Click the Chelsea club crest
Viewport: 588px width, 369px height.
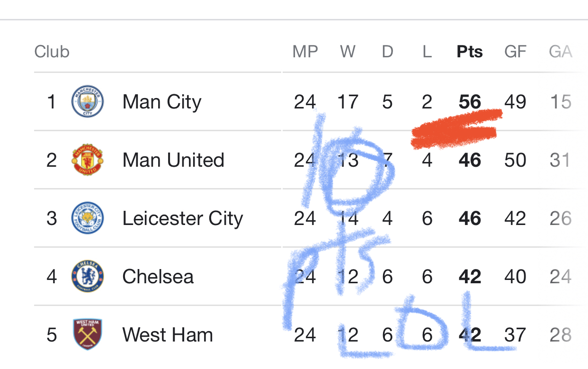click(87, 277)
